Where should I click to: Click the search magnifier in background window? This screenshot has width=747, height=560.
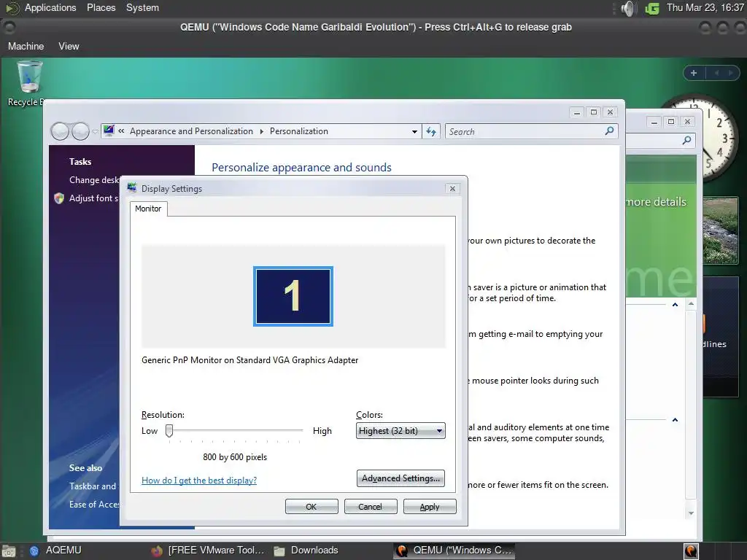[x=686, y=140]
